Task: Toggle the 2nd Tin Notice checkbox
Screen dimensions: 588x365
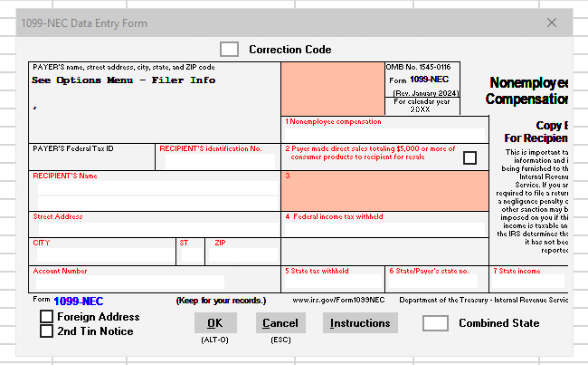Action: point(46,331)
